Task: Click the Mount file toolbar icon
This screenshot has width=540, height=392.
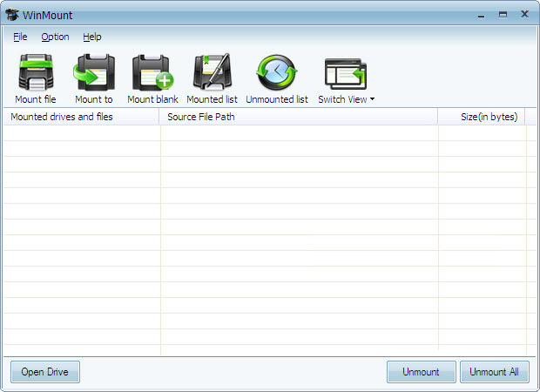Action: click(36, 72)
